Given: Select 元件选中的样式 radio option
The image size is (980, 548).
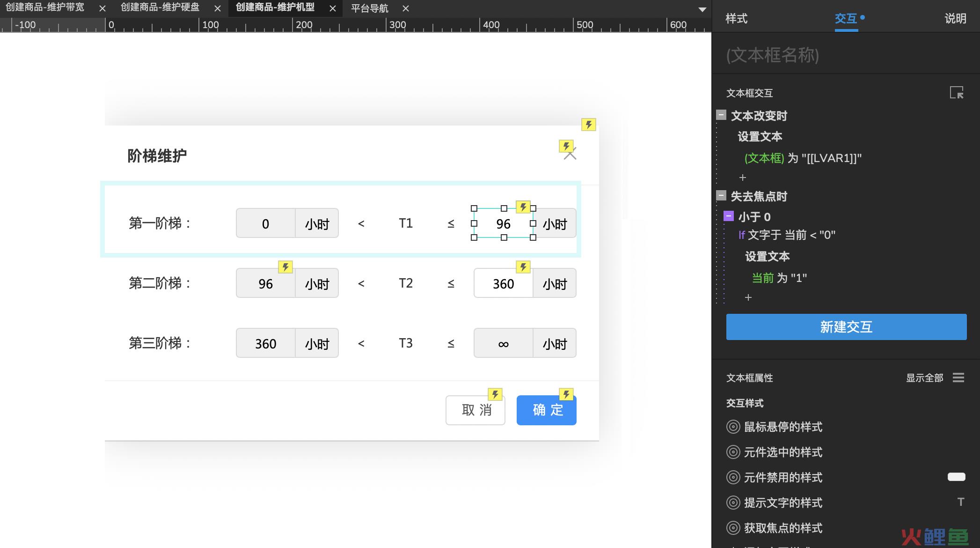Looking at the screenshot, I should pyautogui.click(x=733, y=452).
